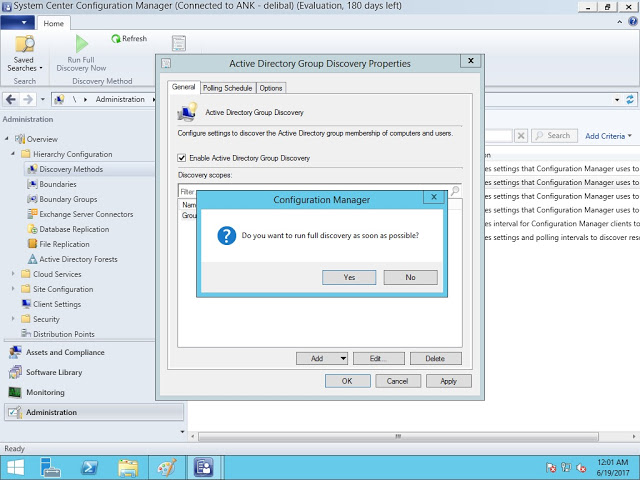640x480 pixels.
Task: Click No in the Configuration Manager dialog
Action: coord(410,277)
